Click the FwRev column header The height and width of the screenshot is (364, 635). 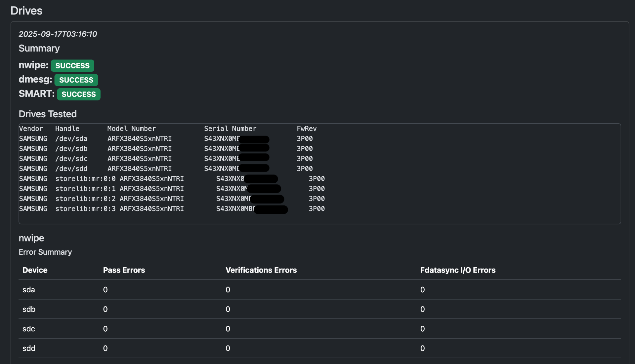[x=307, y=128]
